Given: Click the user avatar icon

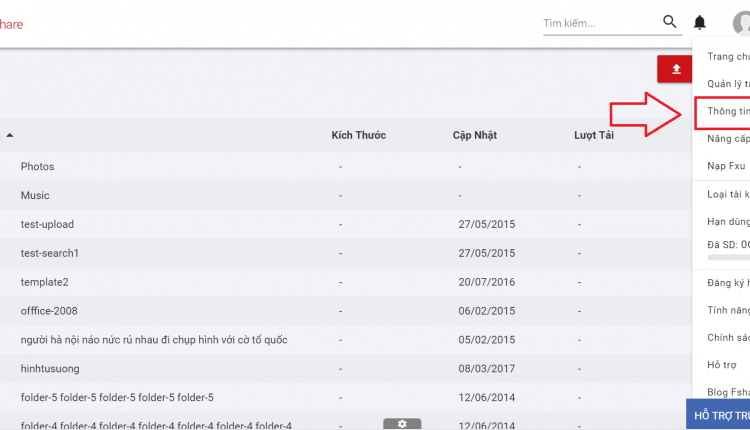Looking at the screenshot, I should 742,23.
